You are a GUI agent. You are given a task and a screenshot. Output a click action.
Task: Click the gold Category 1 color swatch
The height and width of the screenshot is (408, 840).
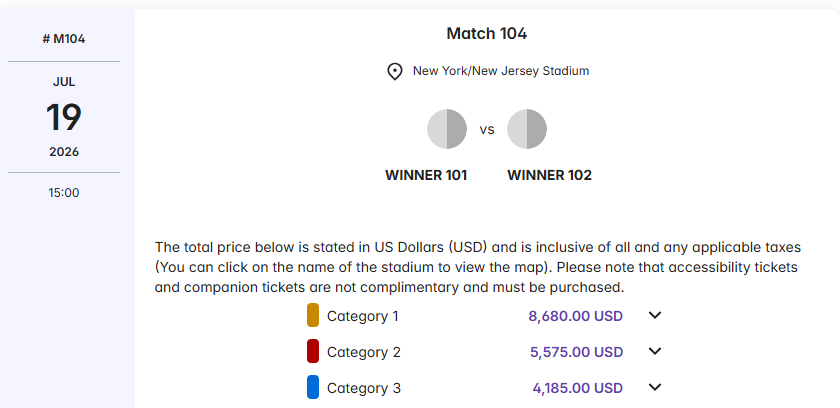tap(313, 316)
